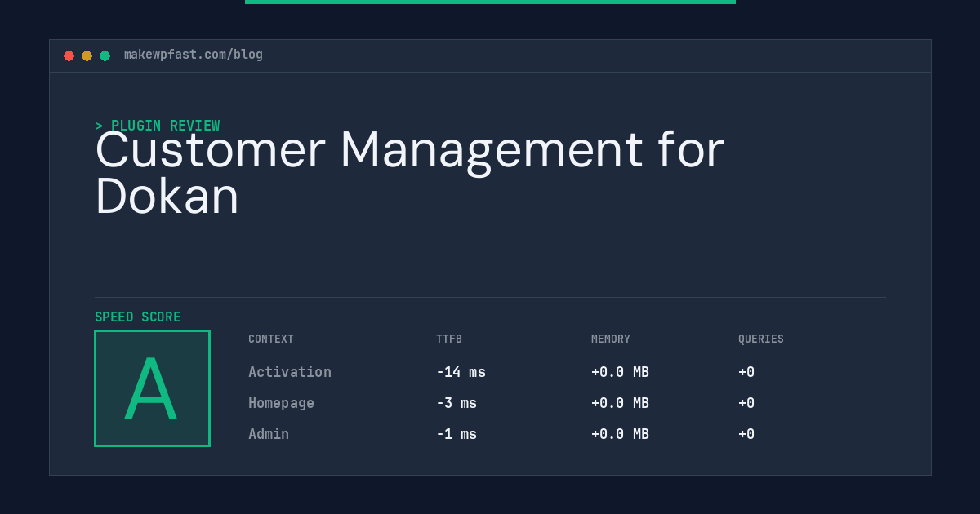980x514 pixels.
Task: Select the Homepage row label
Action: pyautogui.click(x=281, y=403)
